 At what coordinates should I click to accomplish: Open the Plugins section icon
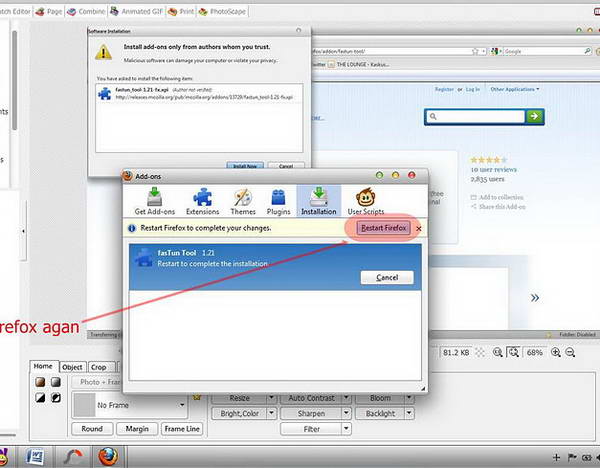point(279,201)
